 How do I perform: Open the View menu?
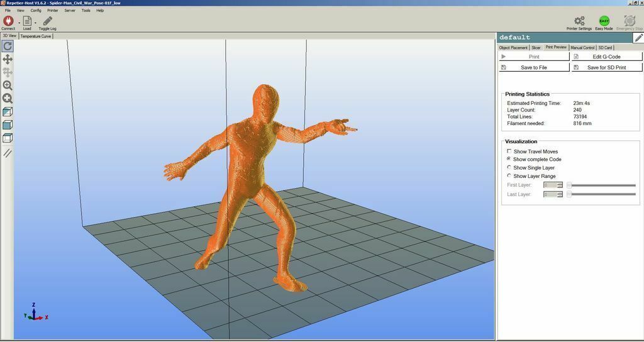(x=21, y=11)
